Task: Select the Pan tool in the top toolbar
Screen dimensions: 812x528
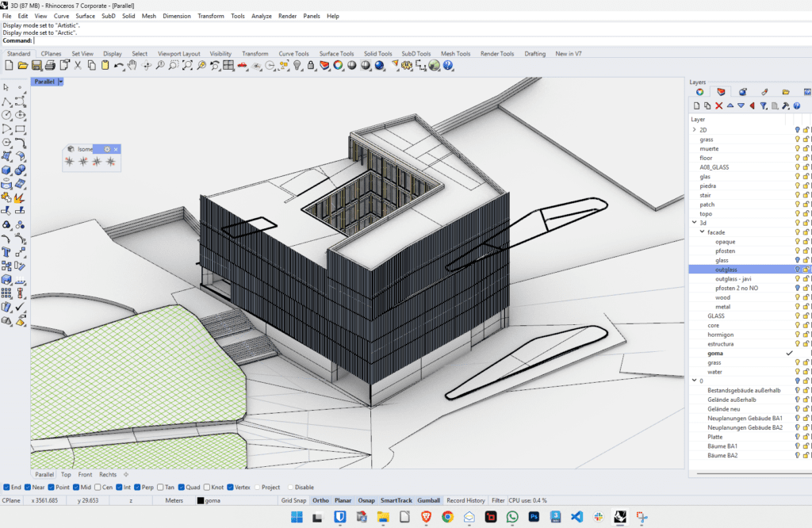Action: (132, 67)
